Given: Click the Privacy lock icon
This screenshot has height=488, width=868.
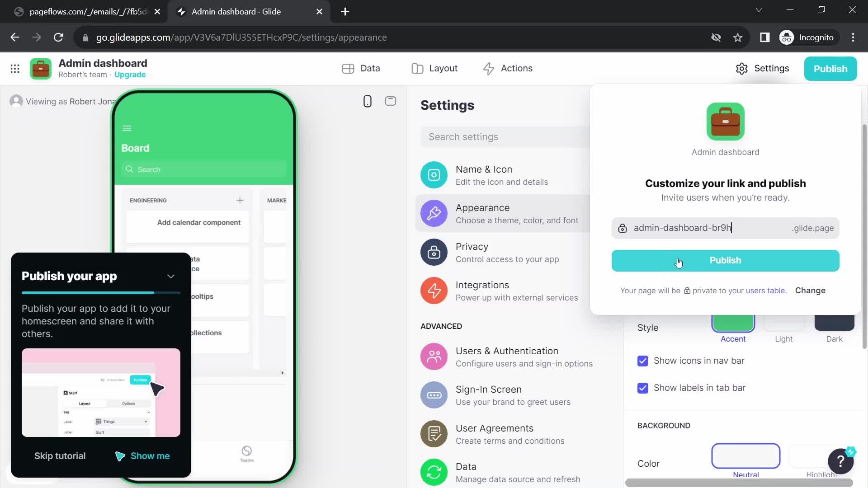Looking at the screenshot, I should click(434, 252).
